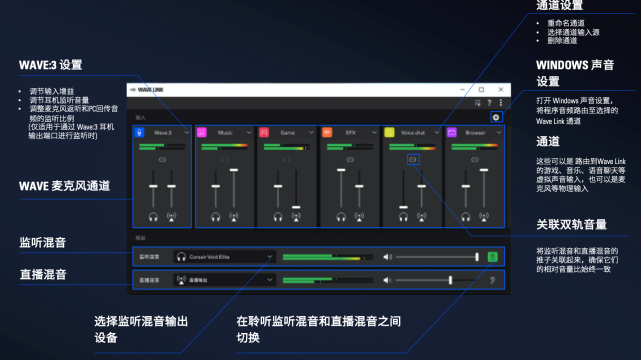641x360 pixels.
Task: Click the Music channel stream fader handle
Action: 234,170
